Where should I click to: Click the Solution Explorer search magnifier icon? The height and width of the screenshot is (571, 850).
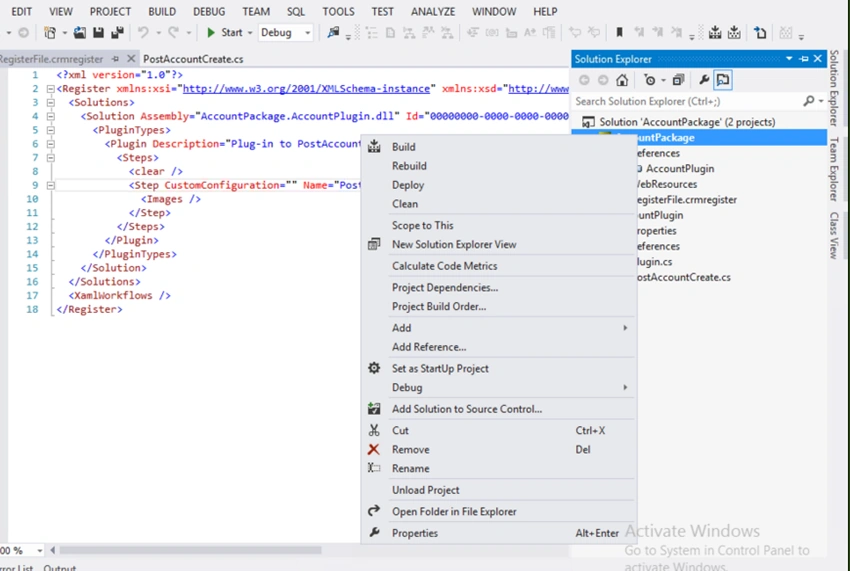[808, 101]
